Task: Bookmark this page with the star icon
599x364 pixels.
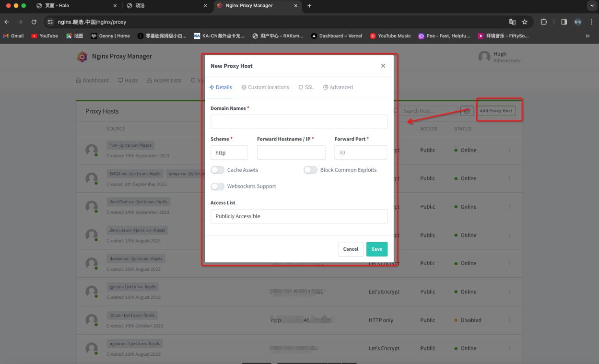Action: coord(525,22)
